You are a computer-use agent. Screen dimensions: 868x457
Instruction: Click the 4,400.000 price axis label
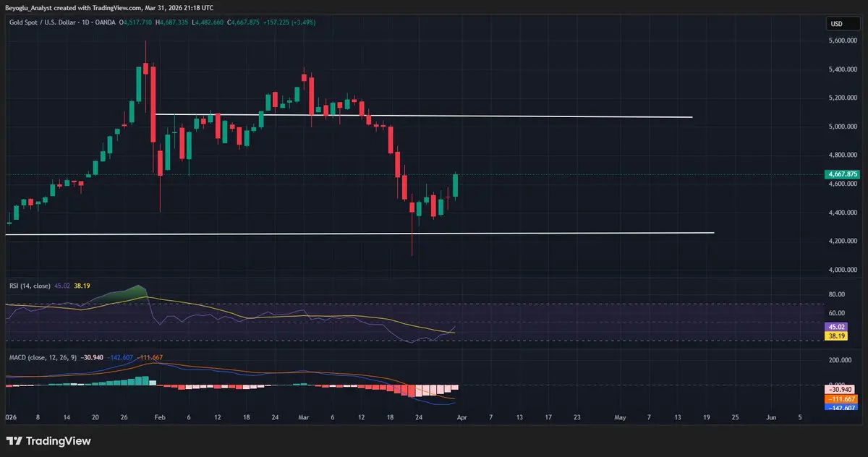click(x=844, y=213)
